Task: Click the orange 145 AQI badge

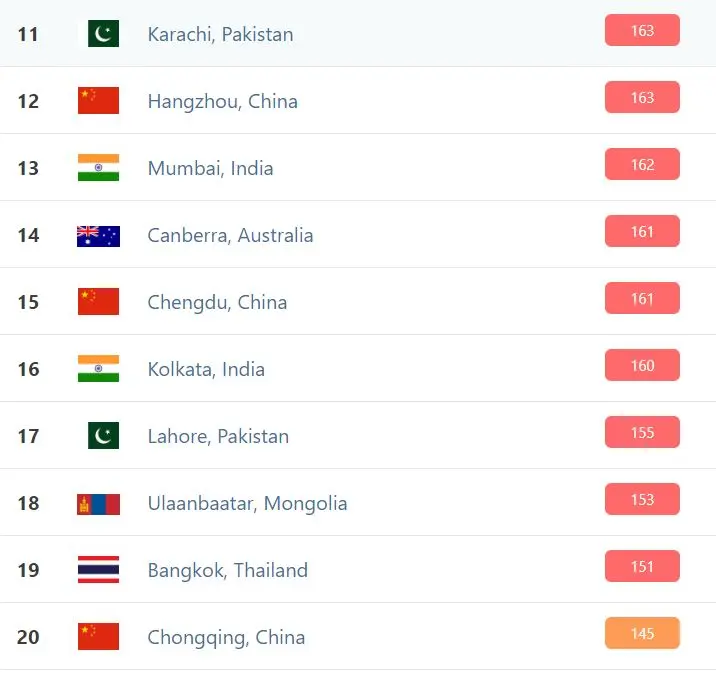Action: (x=642, y=633)
